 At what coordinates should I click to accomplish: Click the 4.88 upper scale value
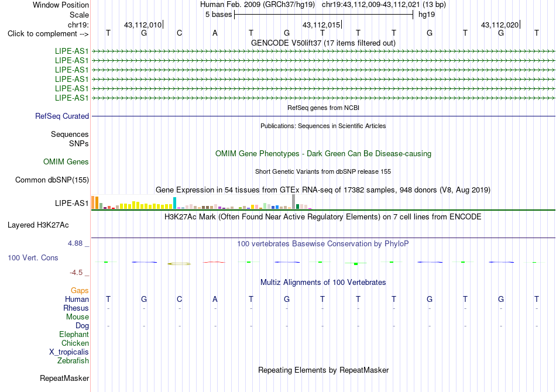coord(75,243)
